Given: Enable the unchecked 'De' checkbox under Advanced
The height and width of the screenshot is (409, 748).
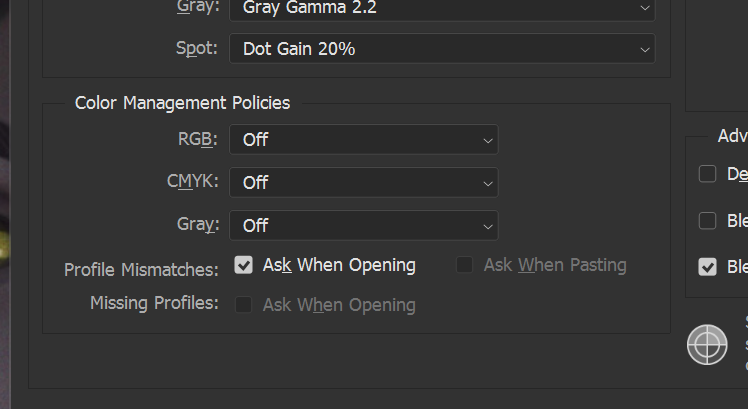Looking at the screenshot, I should click(707, 174).
